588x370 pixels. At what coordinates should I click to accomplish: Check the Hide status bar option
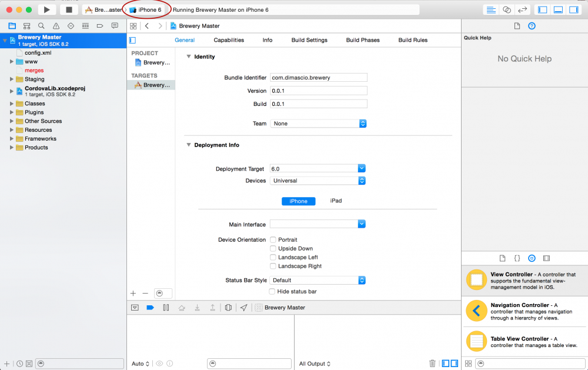[273, 291]
